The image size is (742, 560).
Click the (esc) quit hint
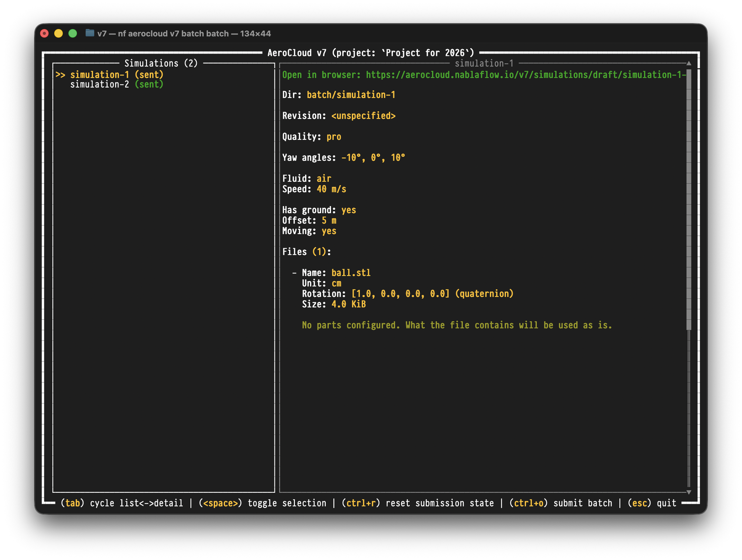651,503
